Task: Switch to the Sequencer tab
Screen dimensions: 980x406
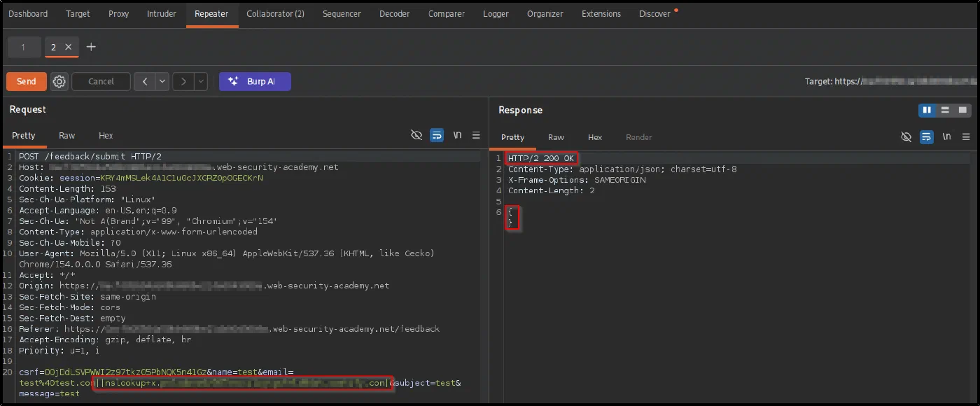Action: (342, 13)
